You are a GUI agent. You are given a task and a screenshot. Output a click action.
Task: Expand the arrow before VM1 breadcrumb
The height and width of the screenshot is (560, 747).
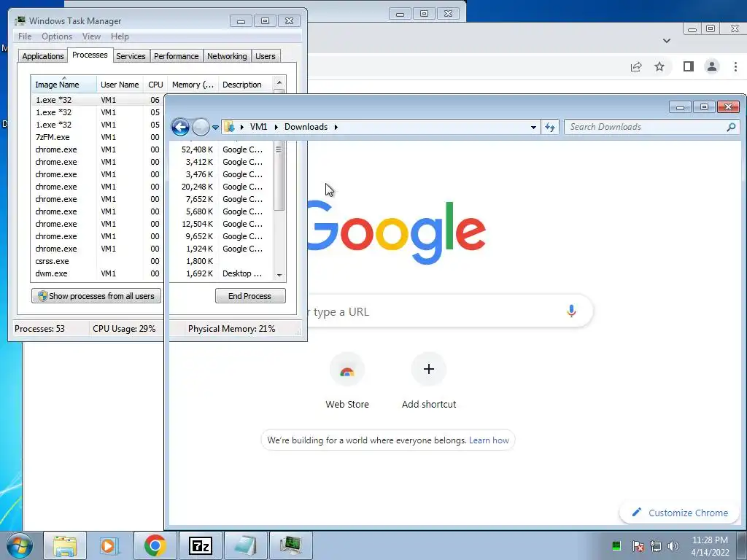click(x=242, y=127)
